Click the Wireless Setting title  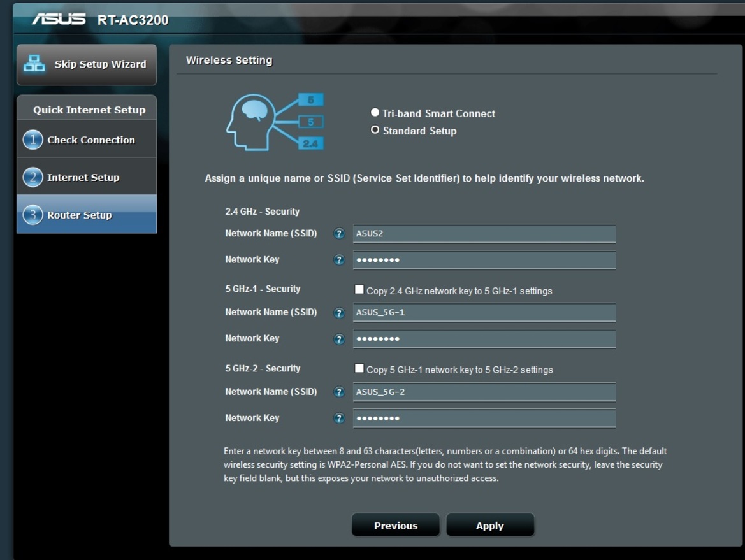[x=229, y=60]
